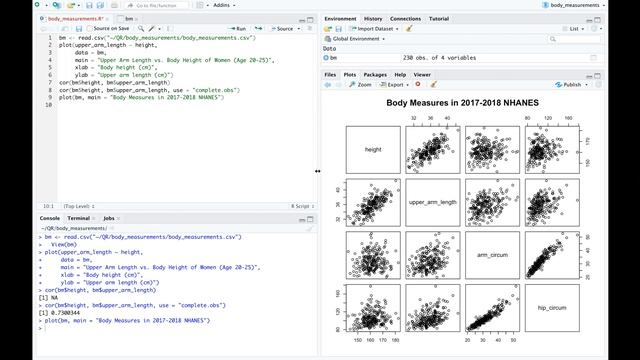Open the new file type dropdown arrow

46,5
